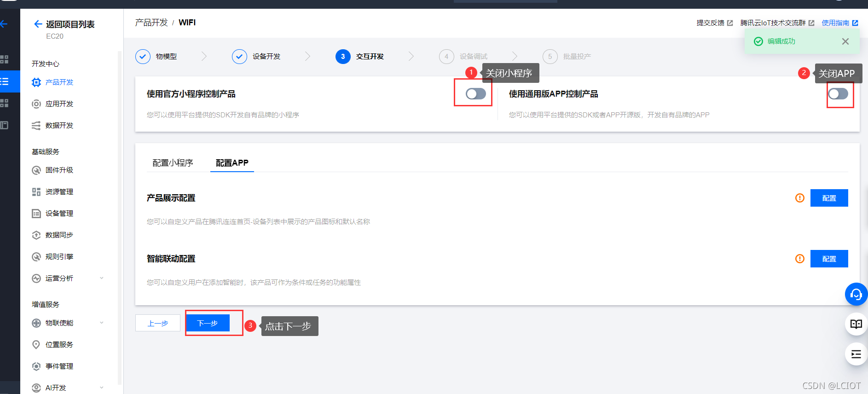Click the blue back arrow in dark rail
Screen dimensions: 868x394
click(x=4, y=24)
